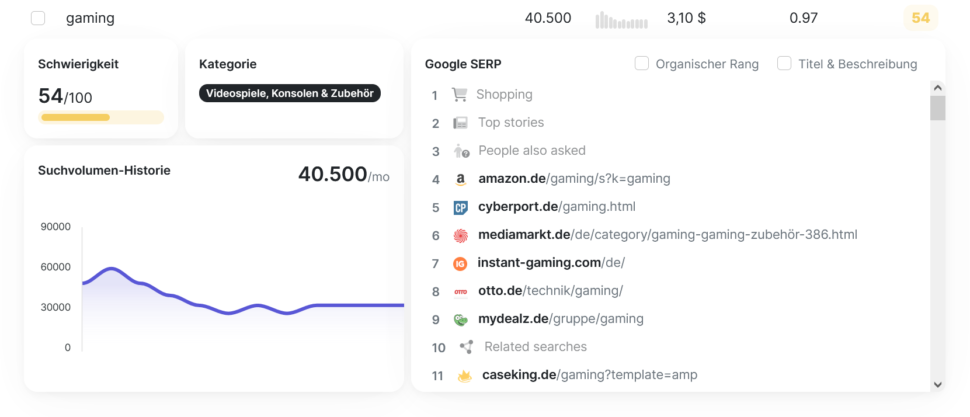Open cyberport.de/gaming.html result
The width and height of the screenshot is (970, 417).
557,207
